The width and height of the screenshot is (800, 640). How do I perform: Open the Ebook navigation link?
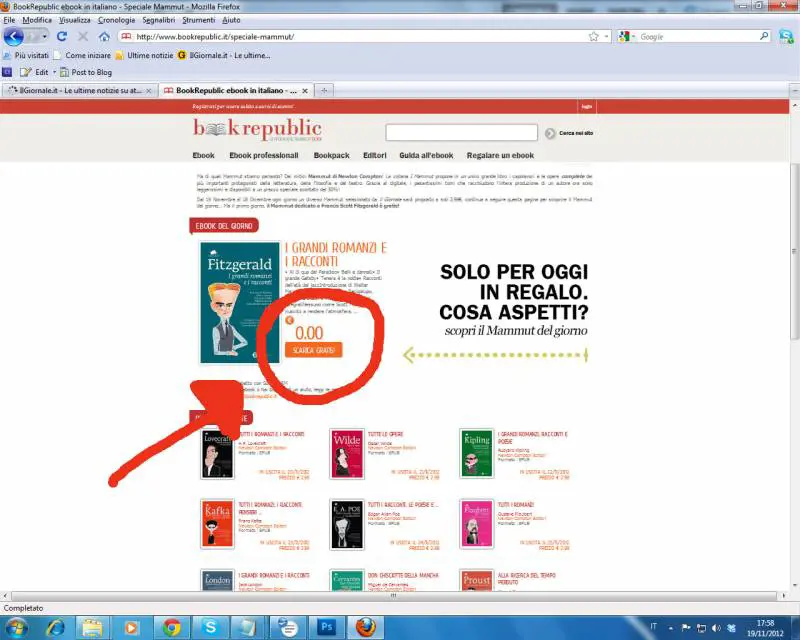click(x=203, y=155)
